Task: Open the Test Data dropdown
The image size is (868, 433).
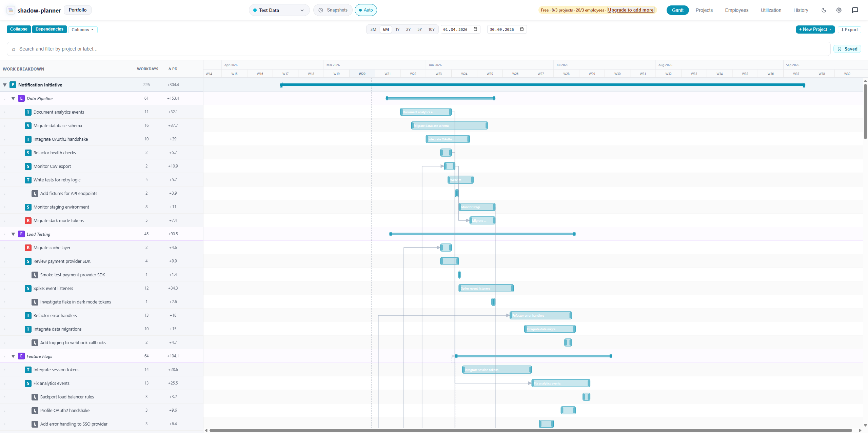Action: pos(279,10)
